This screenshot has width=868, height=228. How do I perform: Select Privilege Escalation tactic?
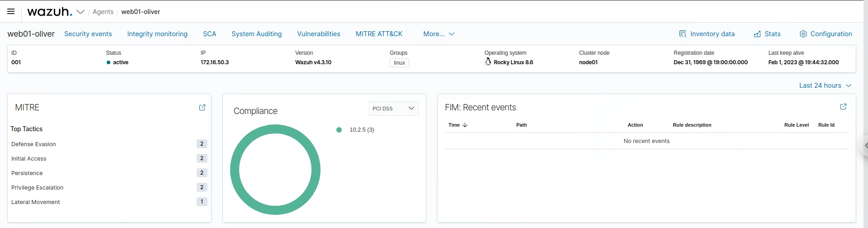point(38,188)
